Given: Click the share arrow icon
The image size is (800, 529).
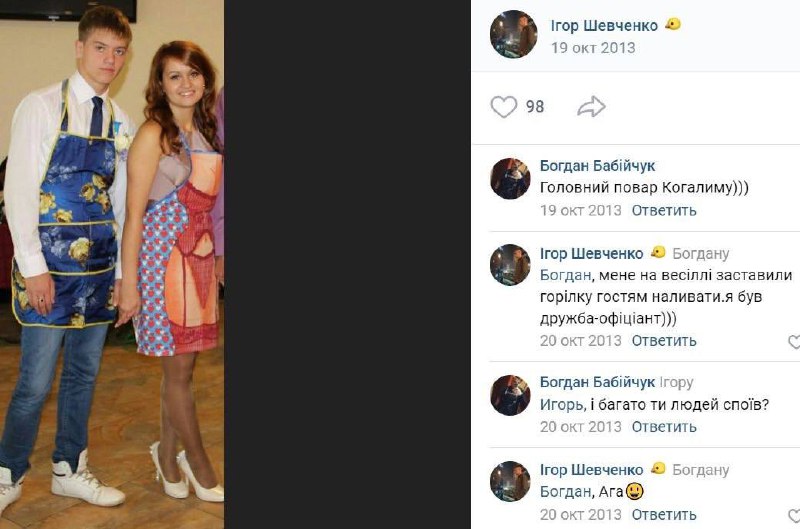Looking at the screenshot, I should pyautogui.click(x=591, y=107).
